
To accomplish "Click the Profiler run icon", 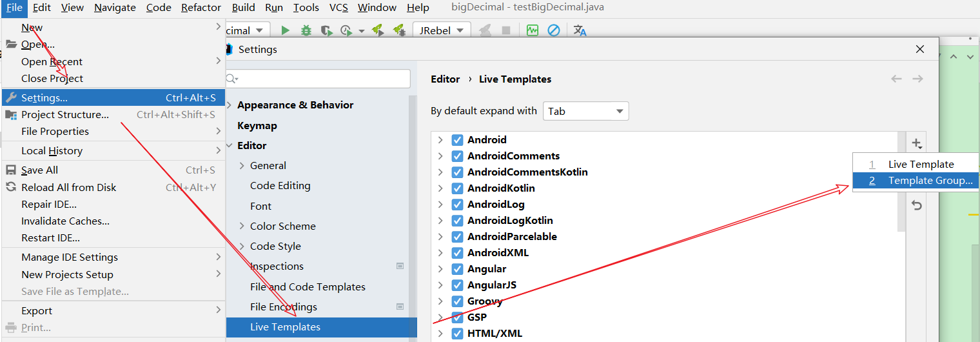I will point(346,30).
